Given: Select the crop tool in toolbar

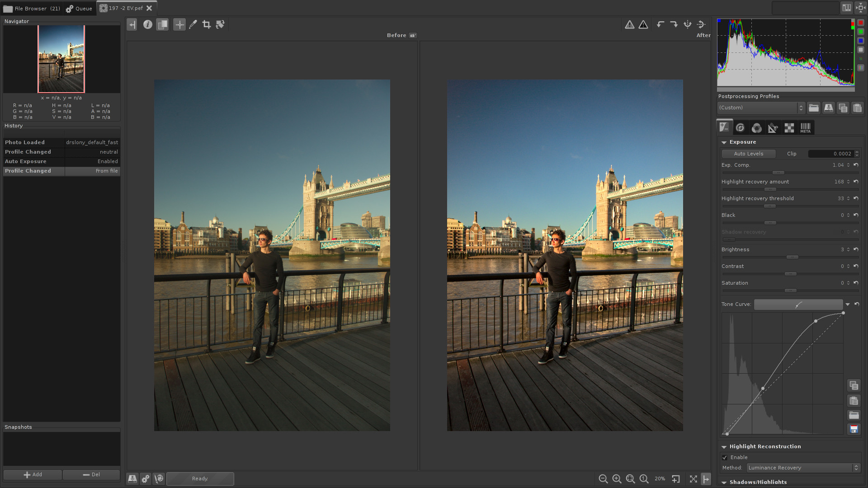Looking at the screenshot, I should [x=206, y=24].
